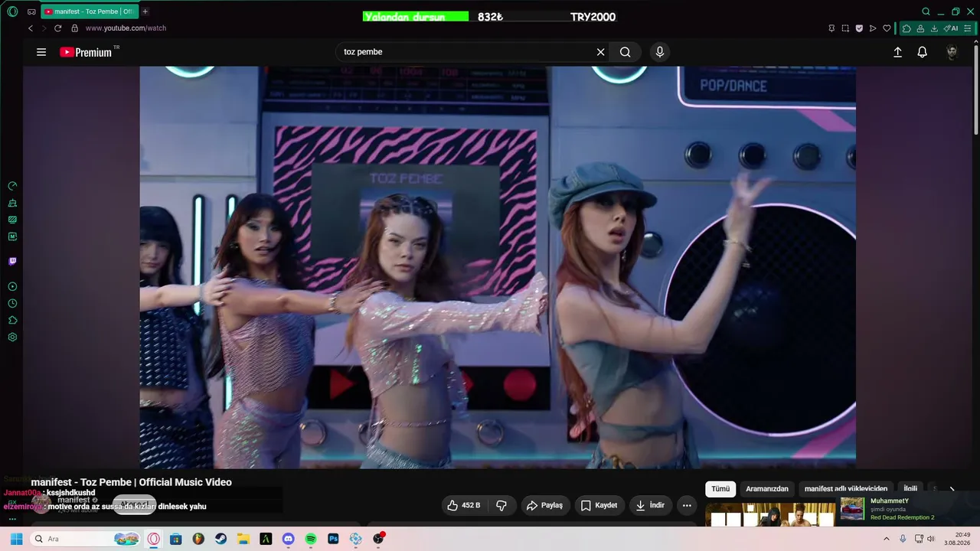Image resolution: width=980 pixels, height=551 pixels.
Task: Click the Toz Pembe music video player
Action: pos(498,267)
